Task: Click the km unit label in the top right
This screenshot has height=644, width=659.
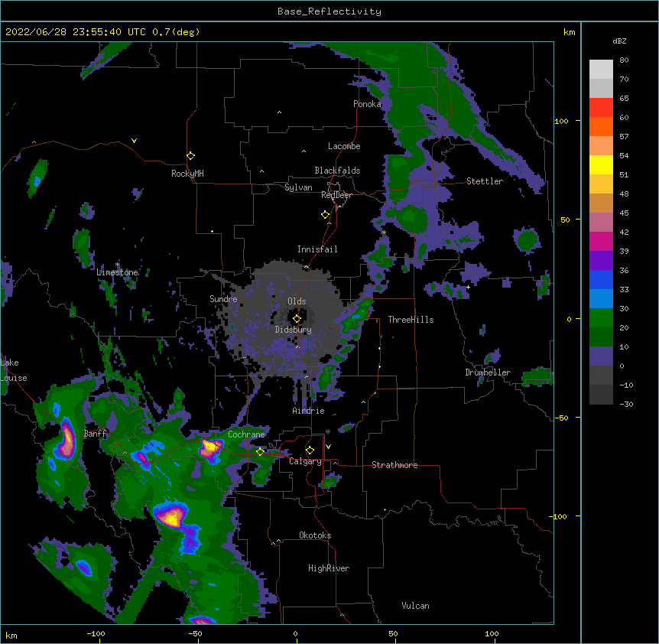Action: pyautogui.click(x=569, y=32)
